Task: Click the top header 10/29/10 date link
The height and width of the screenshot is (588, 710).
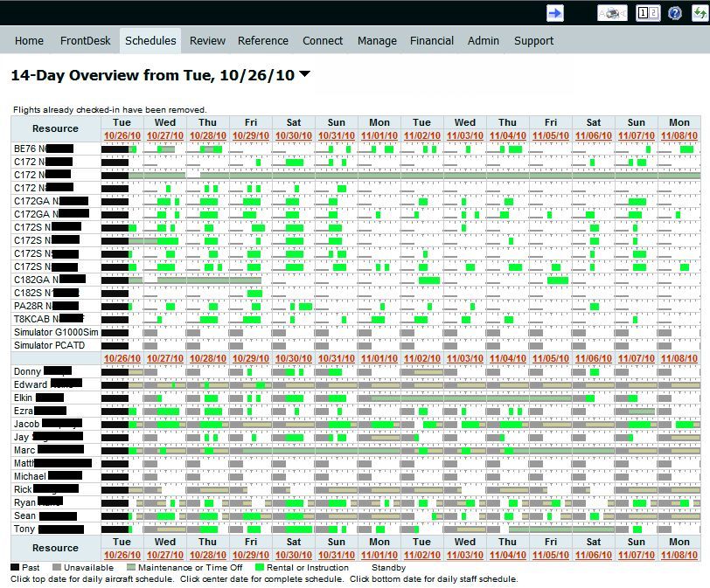Action: [251, 135]
